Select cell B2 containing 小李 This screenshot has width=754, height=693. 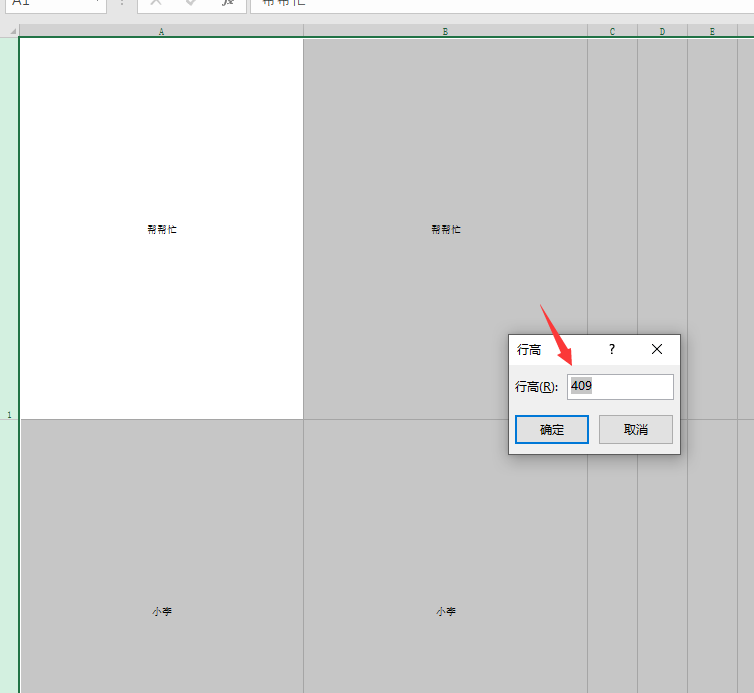pos(445,556)
